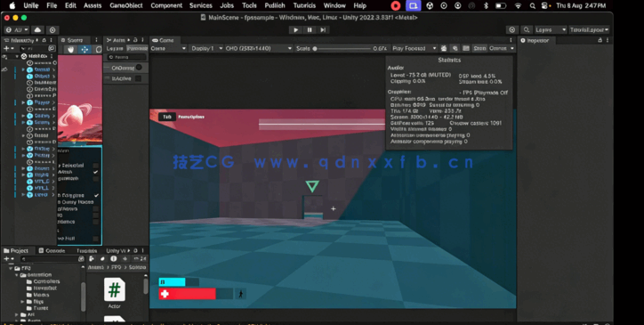This screenshot has width=644, height=325.
Task: Click the red screen recording icon in menu bar
Action: (x=396, y=5)
